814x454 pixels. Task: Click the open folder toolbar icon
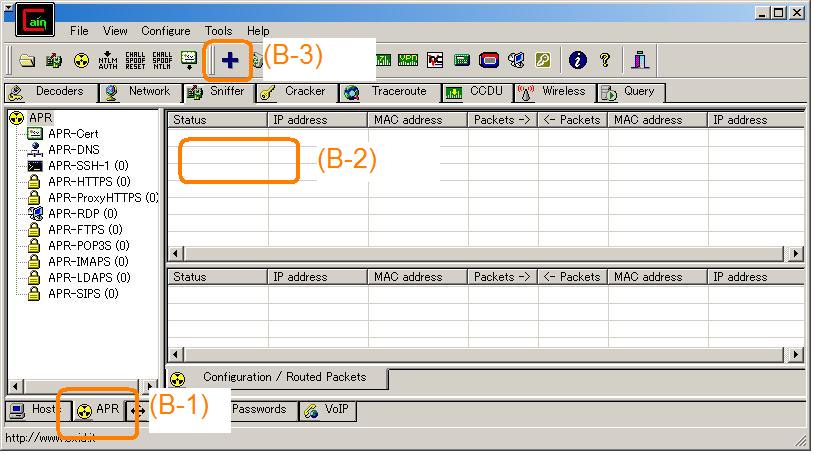point(27,61)
